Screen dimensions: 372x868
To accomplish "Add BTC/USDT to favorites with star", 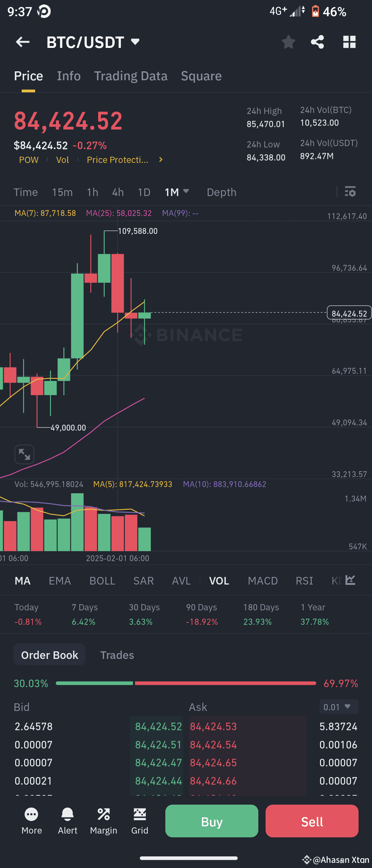I will [x=288, y=42].
